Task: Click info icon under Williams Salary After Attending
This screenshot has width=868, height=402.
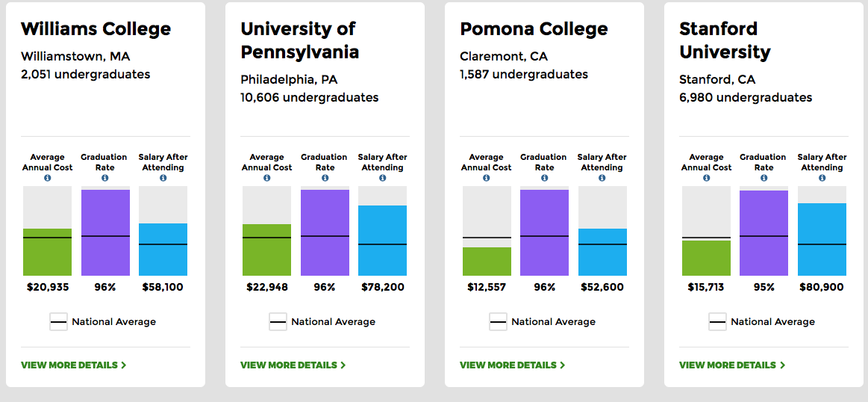Action: tap(163, 179)
